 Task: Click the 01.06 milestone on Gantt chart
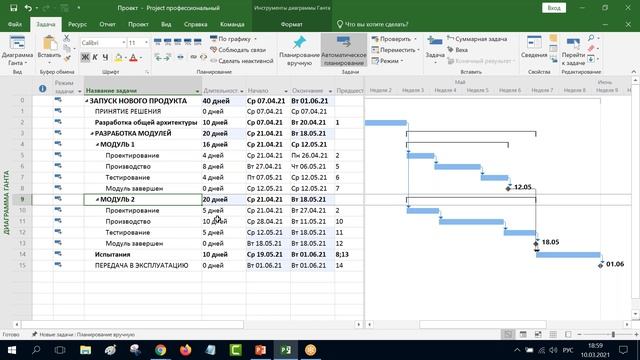click(x=600, y=265)
